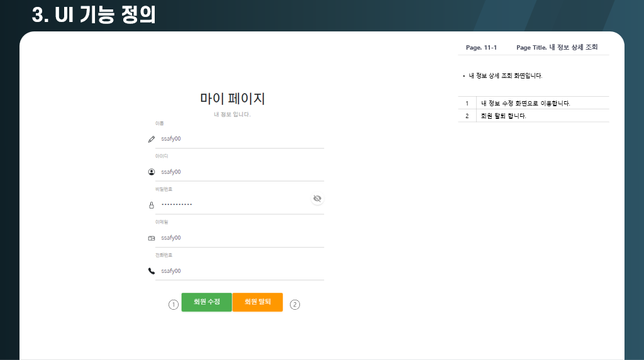Click the orange 회원 탈퇴 button
Image resolution: width=644 pixels, height=360 pixels.
[257, 302]
